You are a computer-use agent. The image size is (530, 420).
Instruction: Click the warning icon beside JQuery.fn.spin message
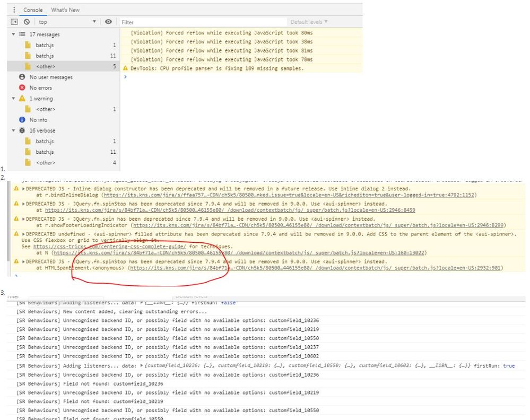tap(16, 218)
